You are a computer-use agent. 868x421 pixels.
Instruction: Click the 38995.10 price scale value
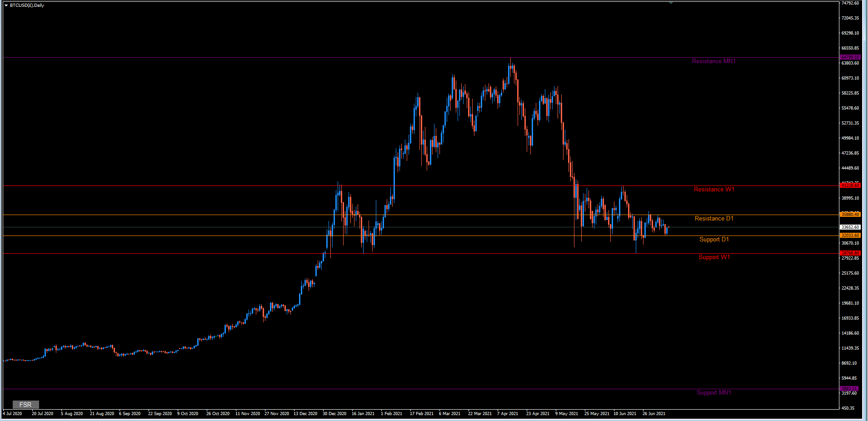click(x=850, y=198)
